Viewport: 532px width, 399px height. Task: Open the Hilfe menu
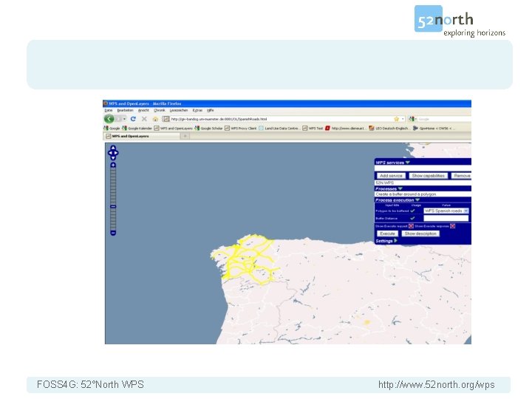pos(211,110)
